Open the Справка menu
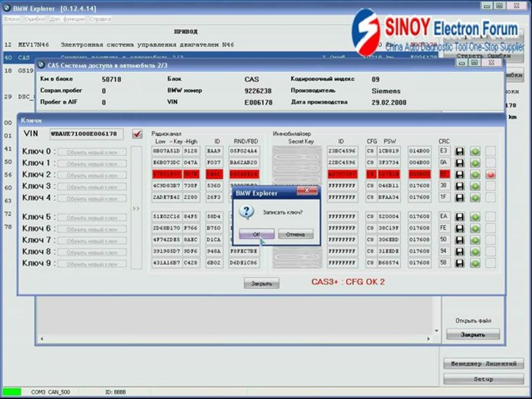The image size is (532, 399). point(100,19)
